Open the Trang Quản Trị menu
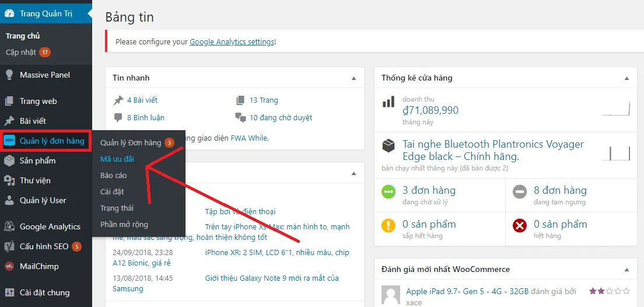The width and height of the screenshot is (644, 307). pyautogui.click(x=46, y=13)
